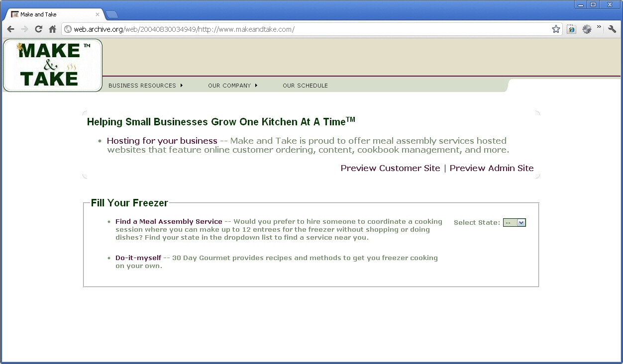This screenshot has height=364, width=623.
Task: Go to the browser Home page
Action: pos(52,29)
